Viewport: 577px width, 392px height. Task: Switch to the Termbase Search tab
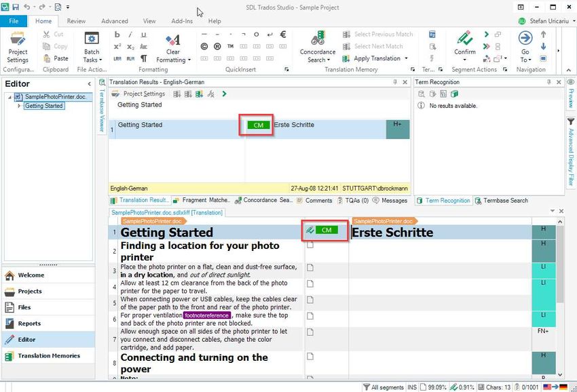click(x=502, y=201)
